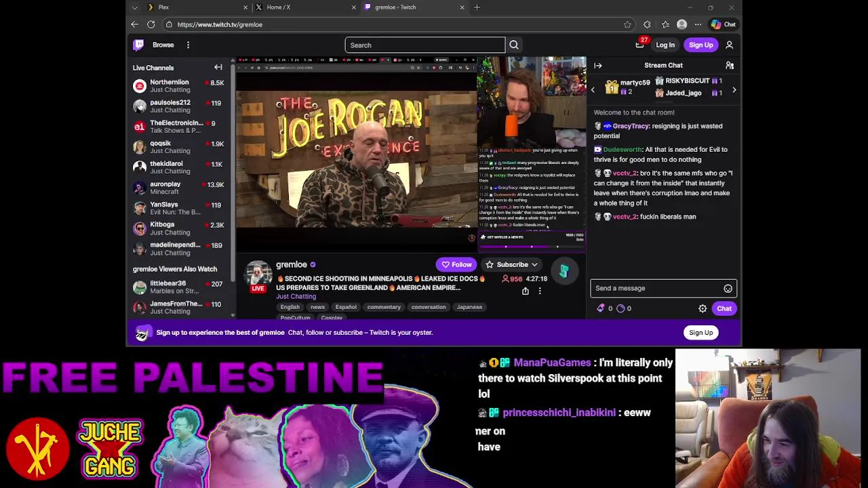Click the English tag
This screenshot has height=488, width=868.
(x=290, y=307)
